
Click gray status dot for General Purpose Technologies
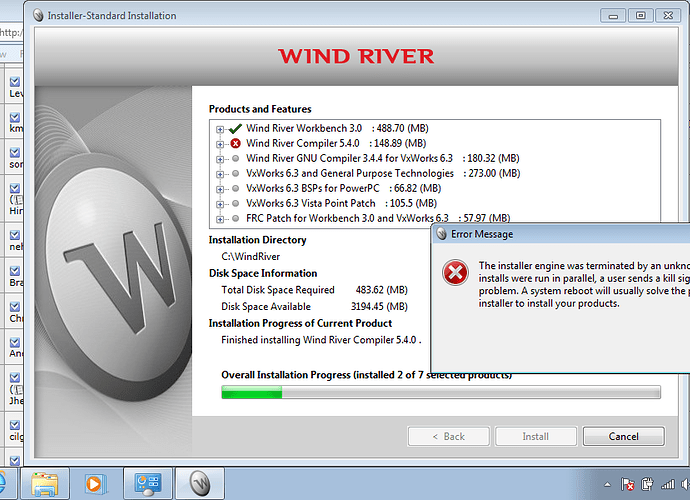coord(236,173)
